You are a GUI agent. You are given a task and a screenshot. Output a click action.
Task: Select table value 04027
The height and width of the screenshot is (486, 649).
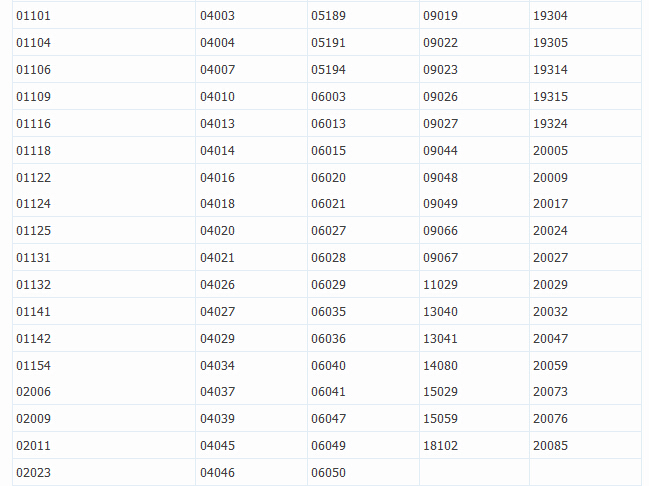(217, 312)
